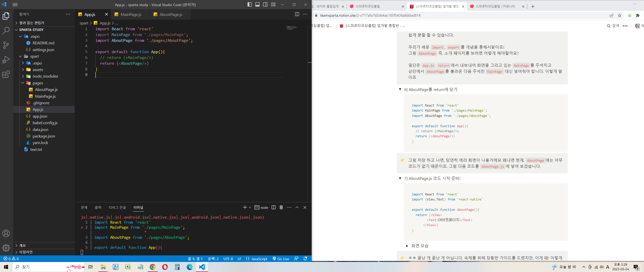Toggle secondary side bar layout button
Image resolution: width=644 pixels, height=272 pixels.
(265, 5)
